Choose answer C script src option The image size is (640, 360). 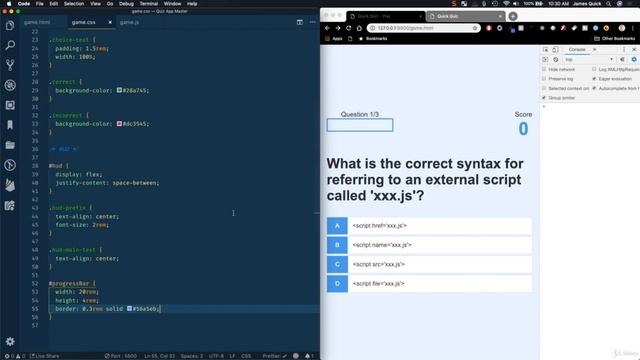[x=429, y=264]
